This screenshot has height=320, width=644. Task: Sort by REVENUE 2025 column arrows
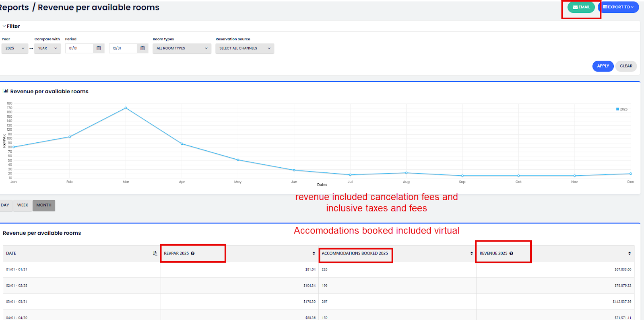click(629, 253)
